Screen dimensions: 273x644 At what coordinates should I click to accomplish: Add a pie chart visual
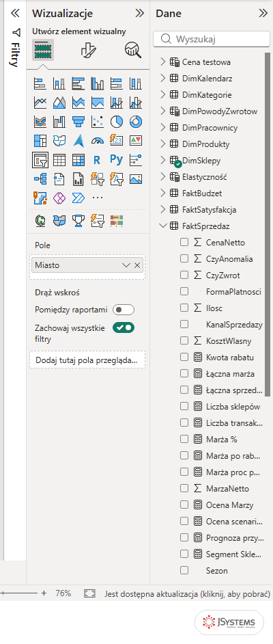117,122
